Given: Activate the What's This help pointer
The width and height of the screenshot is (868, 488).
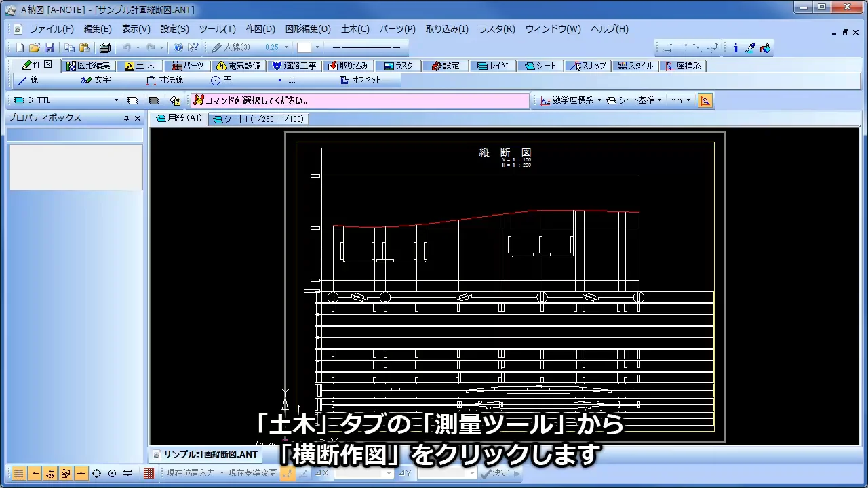Looking at the screenshot, I should [193, 47].
